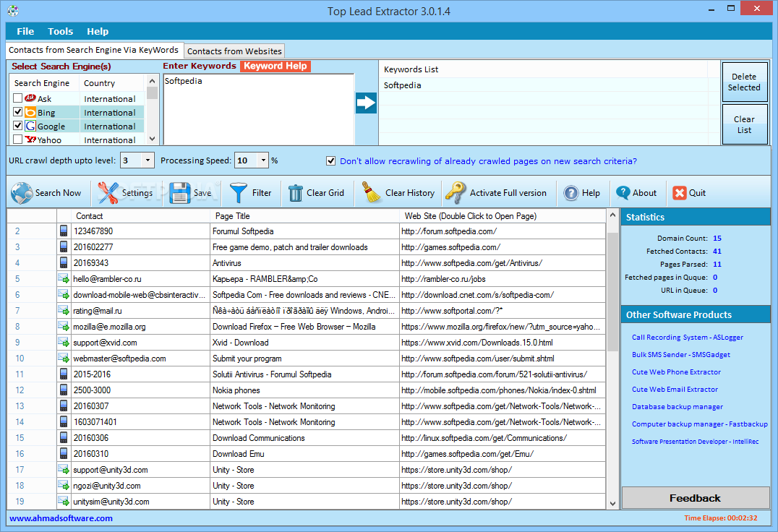The width and height of the screenshot is (778, 532).
Task: Click email icon for rating@mail.ru row
Action: point(64,310)
